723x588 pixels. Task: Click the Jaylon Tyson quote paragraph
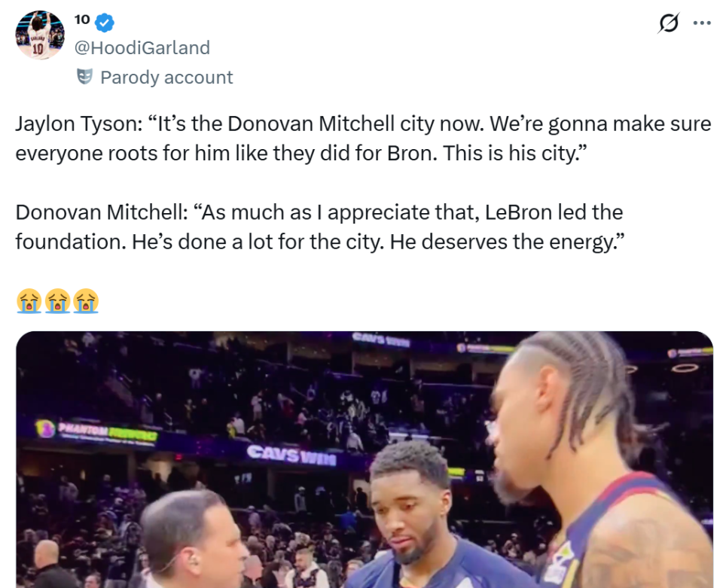click(x=362, y=138)
